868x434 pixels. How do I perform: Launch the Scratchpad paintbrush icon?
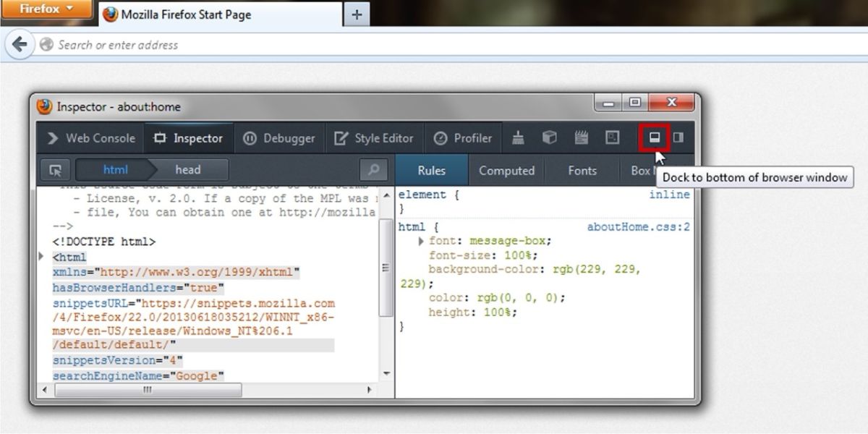tap(517, 137)
